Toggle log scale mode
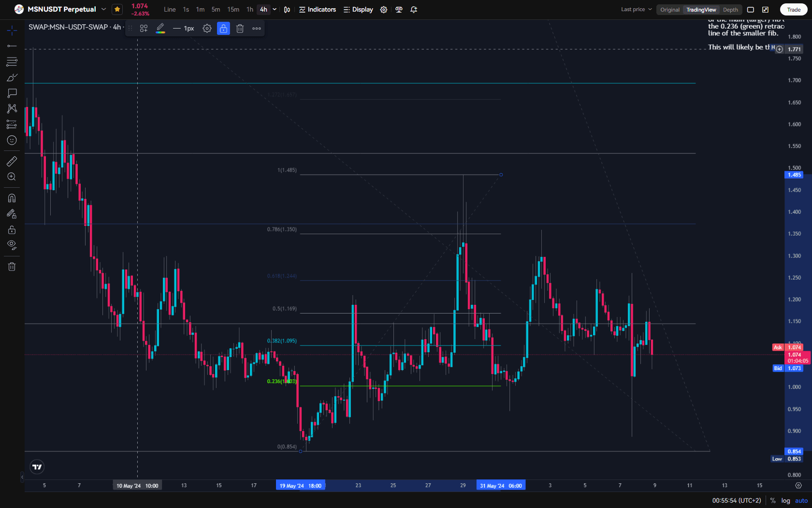The width and height of the screenshot is (812, 508). [x=786, y=501]
